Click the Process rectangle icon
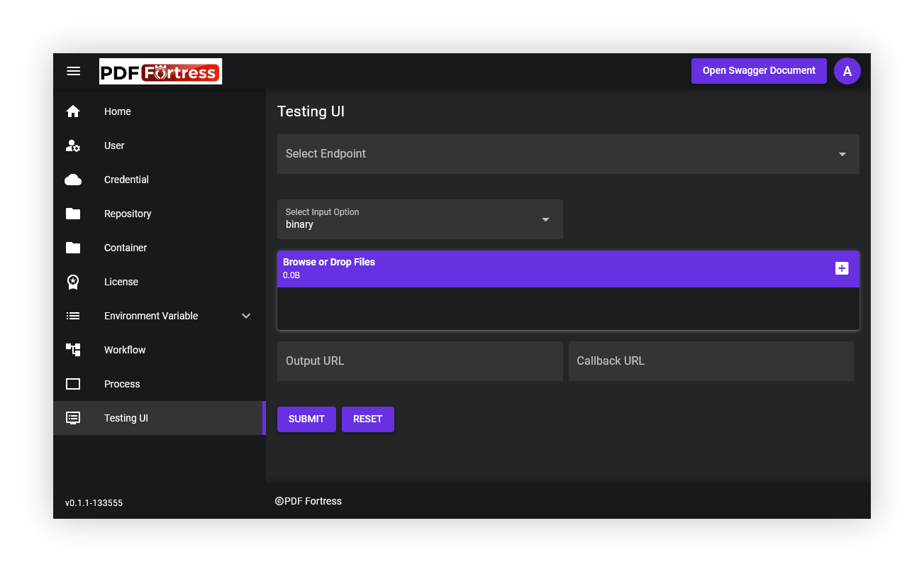Image resolution: width=924 pixels, height=572 pixels. click(x=73, y=384)
